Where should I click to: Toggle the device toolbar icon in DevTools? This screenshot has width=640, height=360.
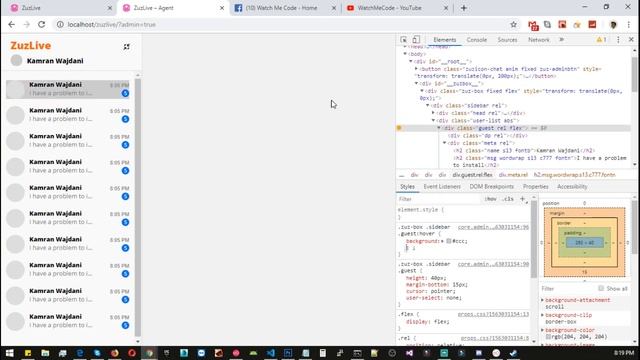[416, 40]
